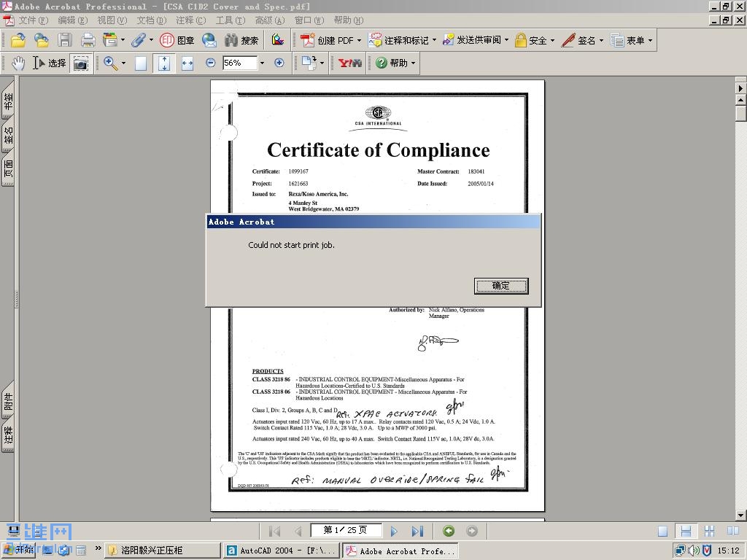The image size is (747, 560).
Task: Click the zoom out minus button
Action: pyautogui.click(x=211, y=63)
